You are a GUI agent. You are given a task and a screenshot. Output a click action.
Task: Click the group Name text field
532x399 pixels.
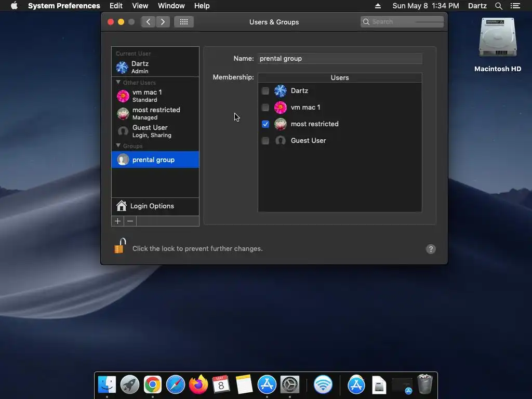click(x=340, y=58)
